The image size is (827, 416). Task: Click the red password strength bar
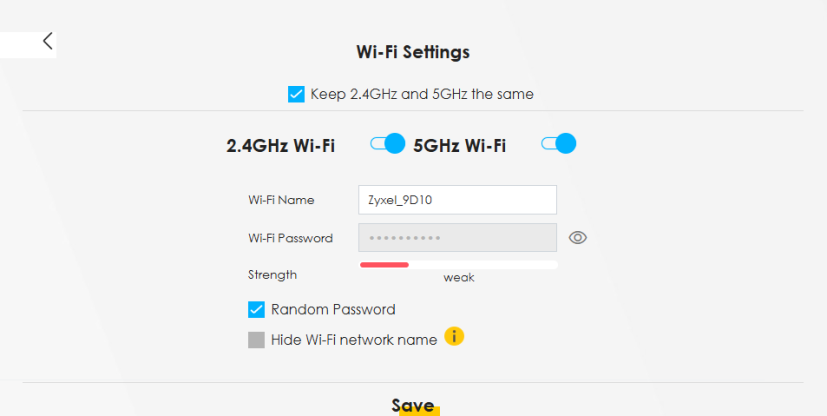click(x=385, y=265)
